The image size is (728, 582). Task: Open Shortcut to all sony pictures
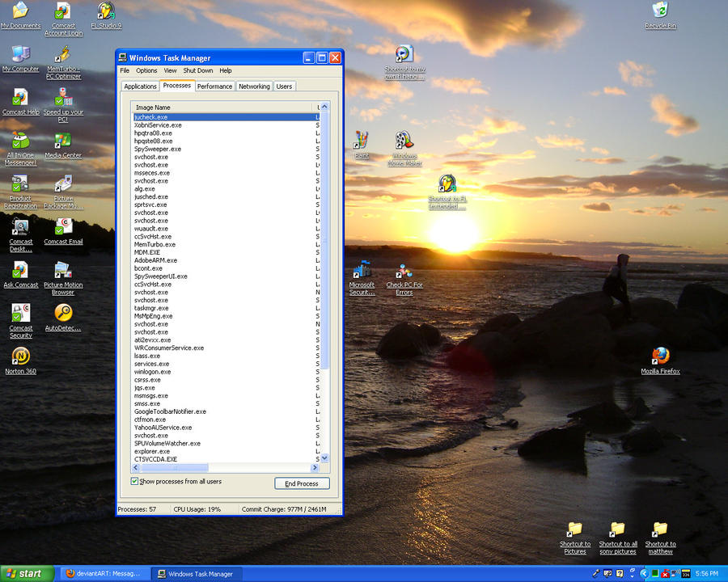click(617, 538)
